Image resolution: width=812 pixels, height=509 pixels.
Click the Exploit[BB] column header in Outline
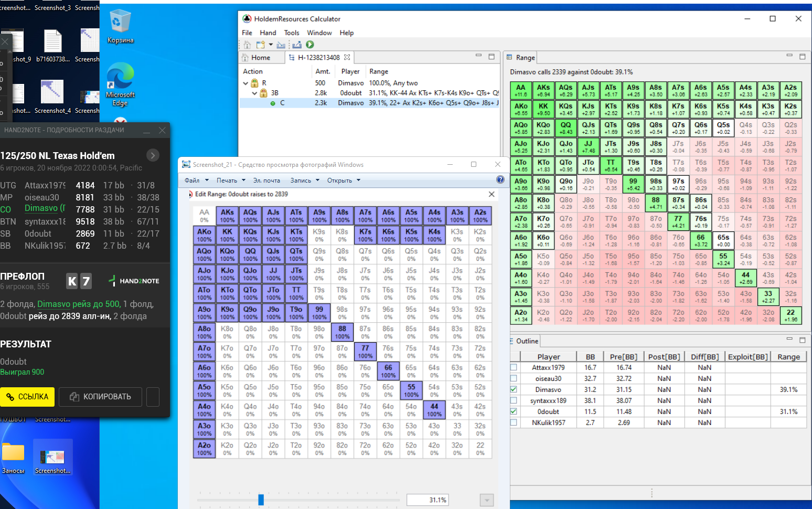pos(748,357)
